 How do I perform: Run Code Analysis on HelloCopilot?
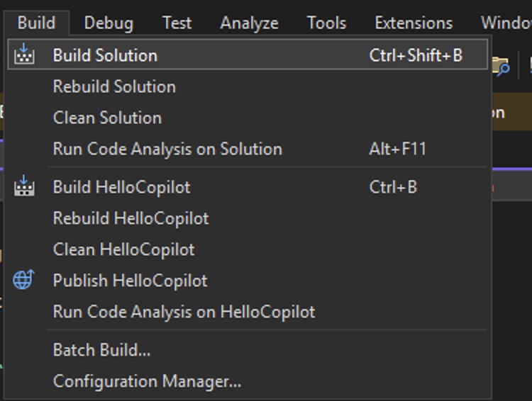[184, 312]
